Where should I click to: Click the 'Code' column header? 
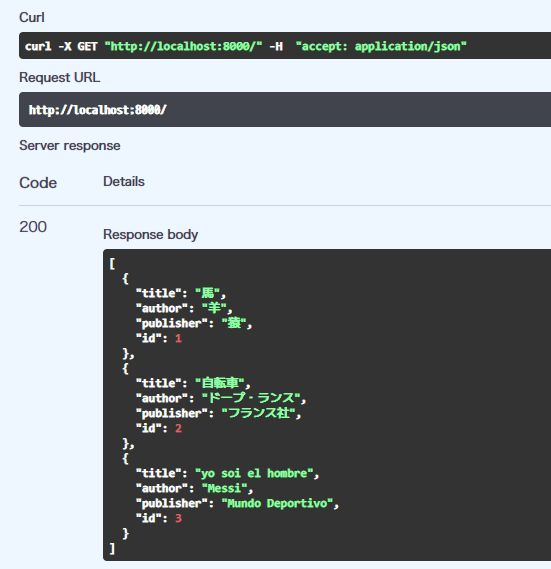click(38, 183)
